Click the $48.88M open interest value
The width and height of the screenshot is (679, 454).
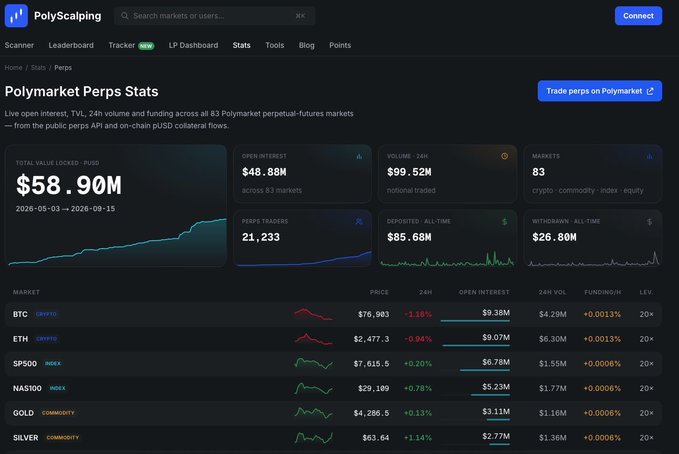click(x=264, y=172)
